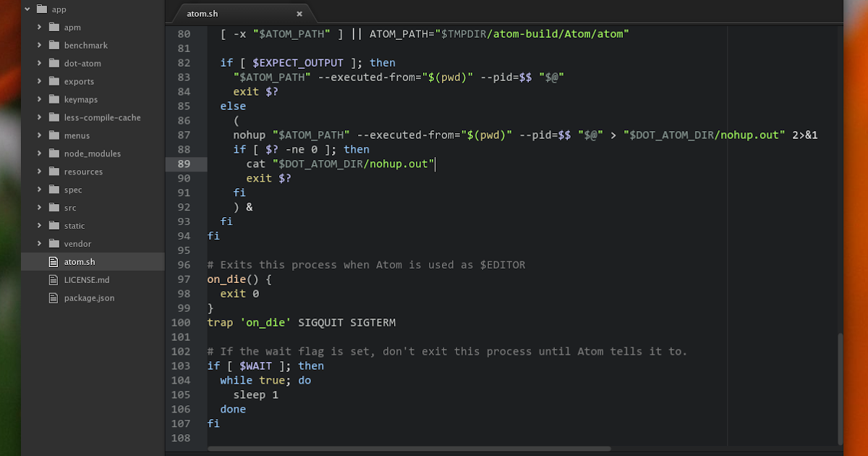Image resolution: width=868 pixels, height=456 pixels.
Task: Select the app folder name in tree
Action: [x=59, y=9]
